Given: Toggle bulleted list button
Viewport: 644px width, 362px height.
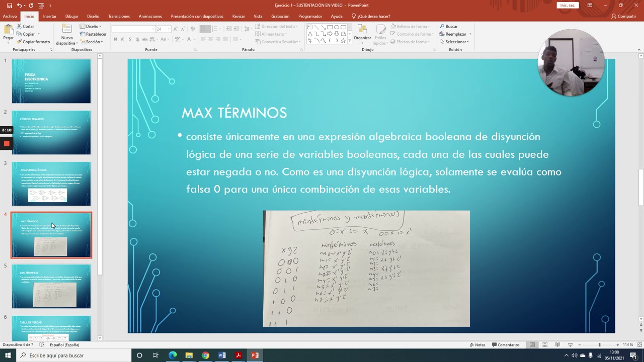Looking at the screenshot, I should point(205,29).
